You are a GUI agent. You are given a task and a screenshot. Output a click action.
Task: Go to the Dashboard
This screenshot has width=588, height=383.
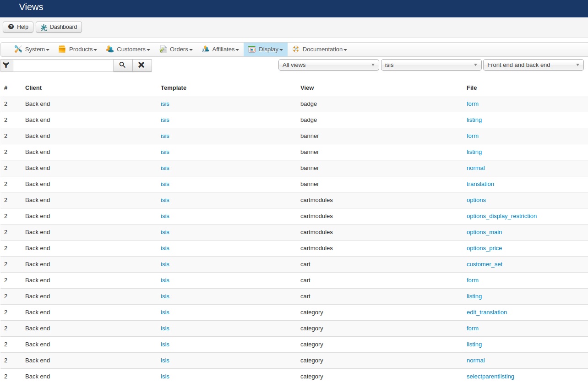click(x=59, y=27)
